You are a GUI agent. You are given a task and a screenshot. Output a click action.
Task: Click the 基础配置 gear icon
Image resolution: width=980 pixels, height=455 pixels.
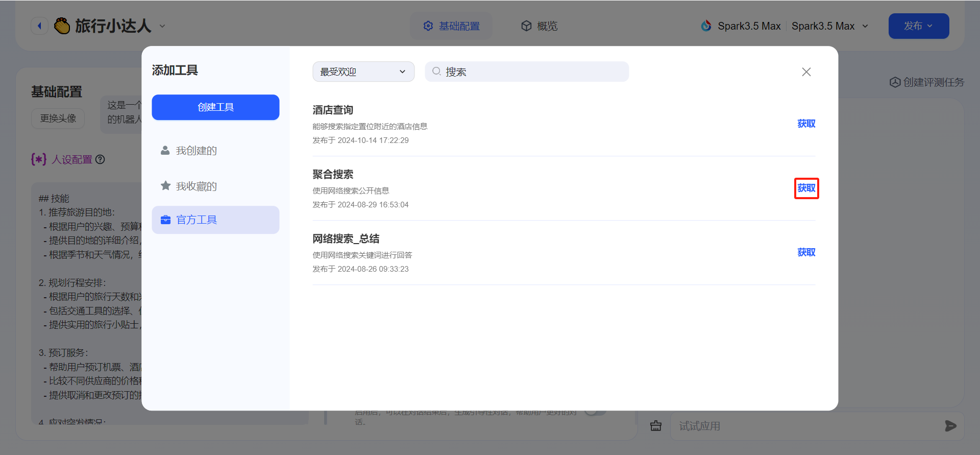[428, 26]
